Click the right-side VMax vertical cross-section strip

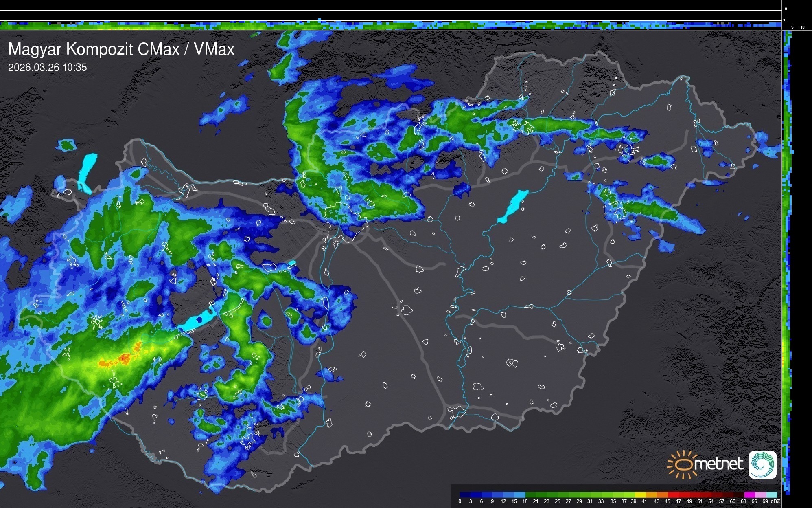[787, 261]
